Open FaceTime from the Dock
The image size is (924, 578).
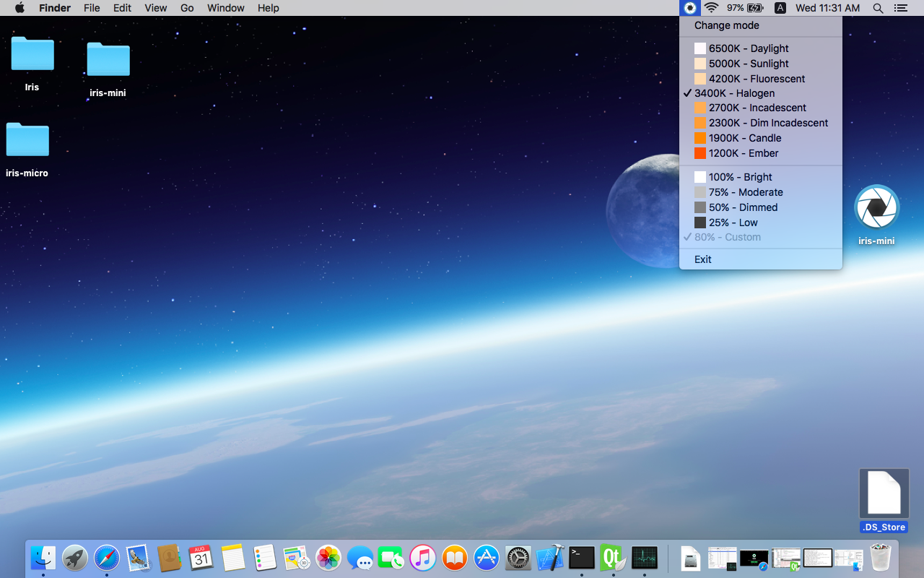coord(391,557)
